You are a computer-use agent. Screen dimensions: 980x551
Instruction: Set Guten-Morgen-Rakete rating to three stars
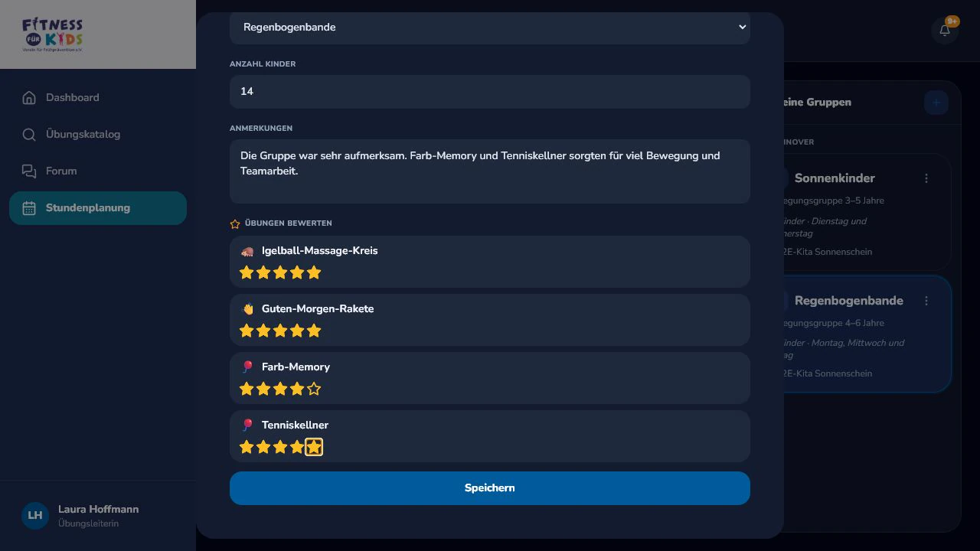coord(280,331)
